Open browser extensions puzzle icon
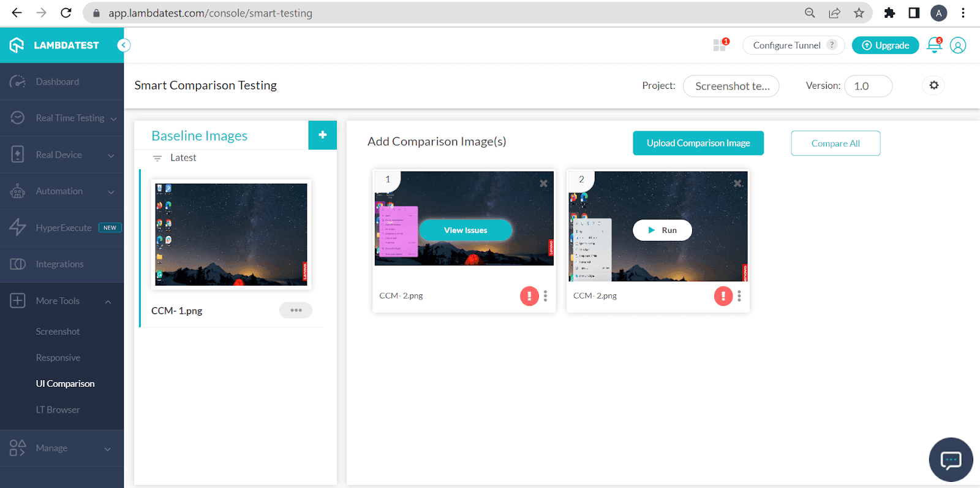The height and width of the screenshot is (488, 980). tap(889, 13)
